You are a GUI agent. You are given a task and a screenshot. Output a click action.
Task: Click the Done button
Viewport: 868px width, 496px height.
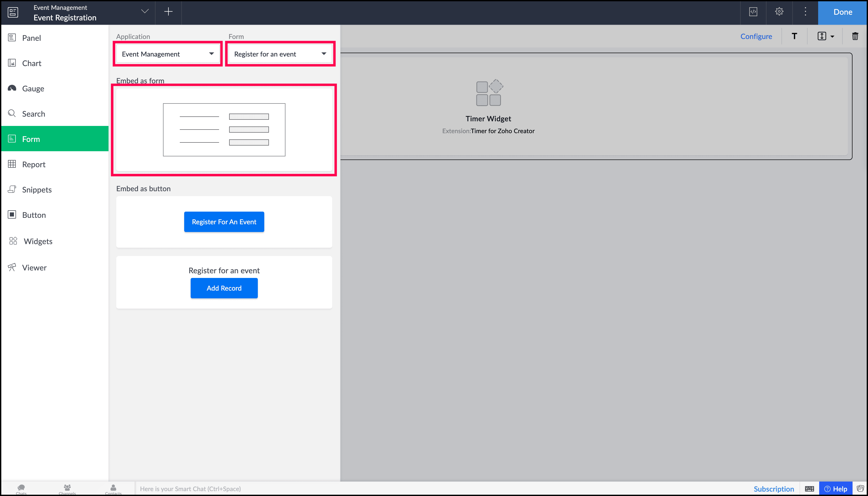point(842,12)
